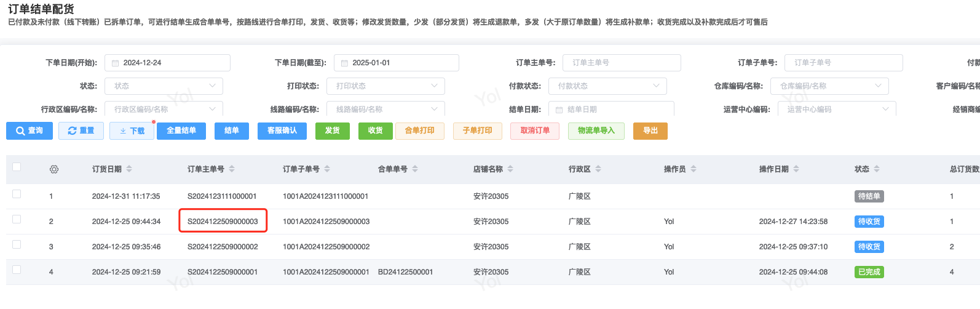Sort by 合单单号 column arrows
Screen dimensions: 980x309
[x=415, y=169]
